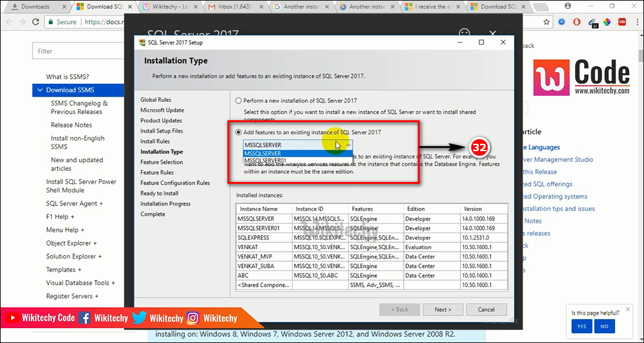Select Perform a new installation radio button
Viewport: 644px width, 343px height.
coord(238,100)
